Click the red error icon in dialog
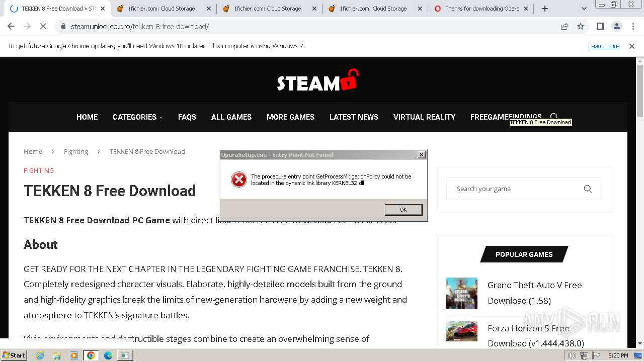 tap(238, 179)
